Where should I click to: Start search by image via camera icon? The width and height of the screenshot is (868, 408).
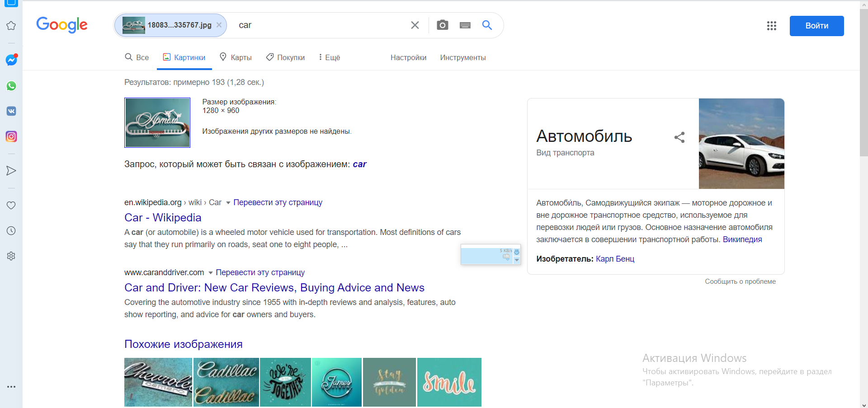443,25
